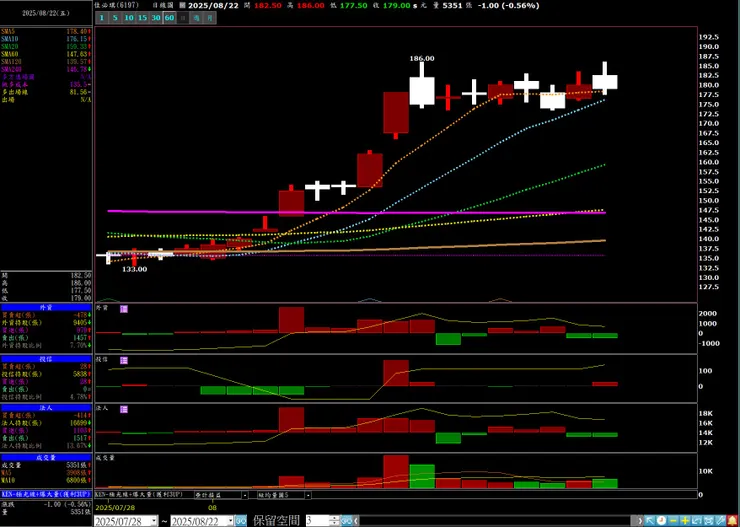Switch chart to daily (日) timeframe
This screenshot has width=740, height=527.
183,18
